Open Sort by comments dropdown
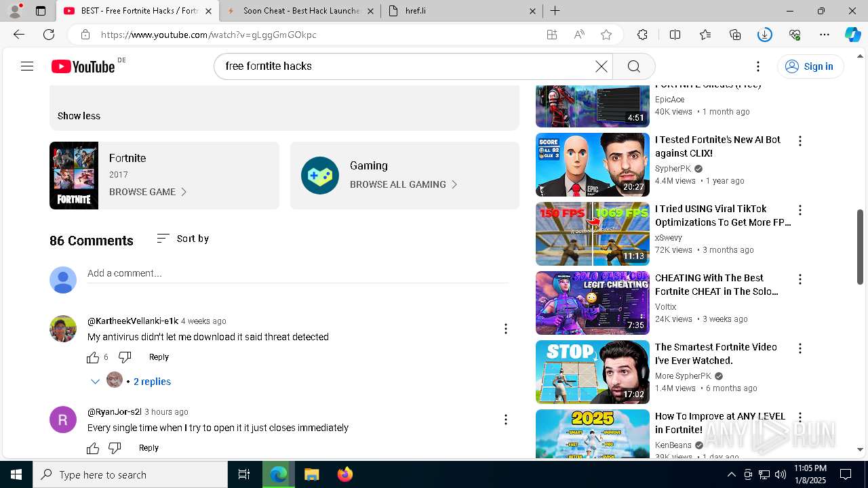 point(182,239)
